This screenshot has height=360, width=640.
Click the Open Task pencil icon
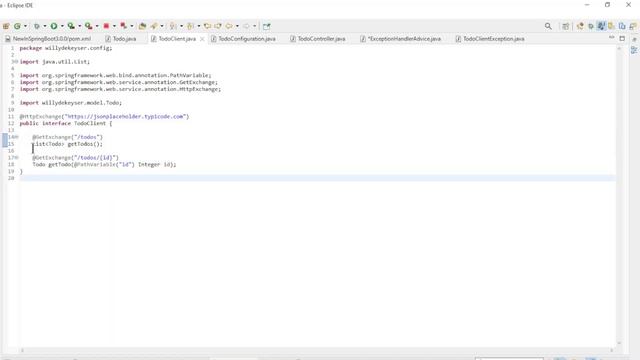154,26
